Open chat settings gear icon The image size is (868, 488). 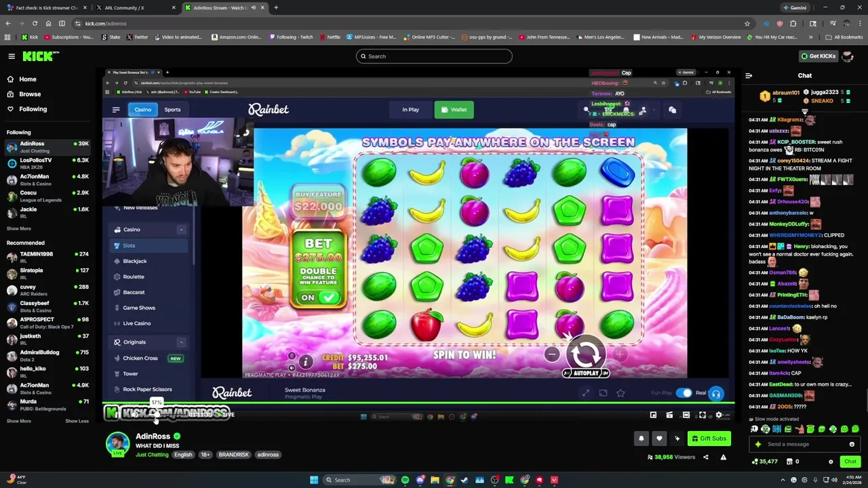point(831,462)
